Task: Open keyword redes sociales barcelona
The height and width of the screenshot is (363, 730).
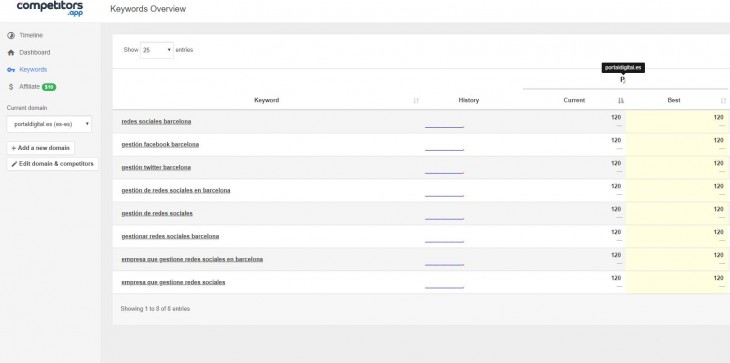Action: (x=156, y=121)
